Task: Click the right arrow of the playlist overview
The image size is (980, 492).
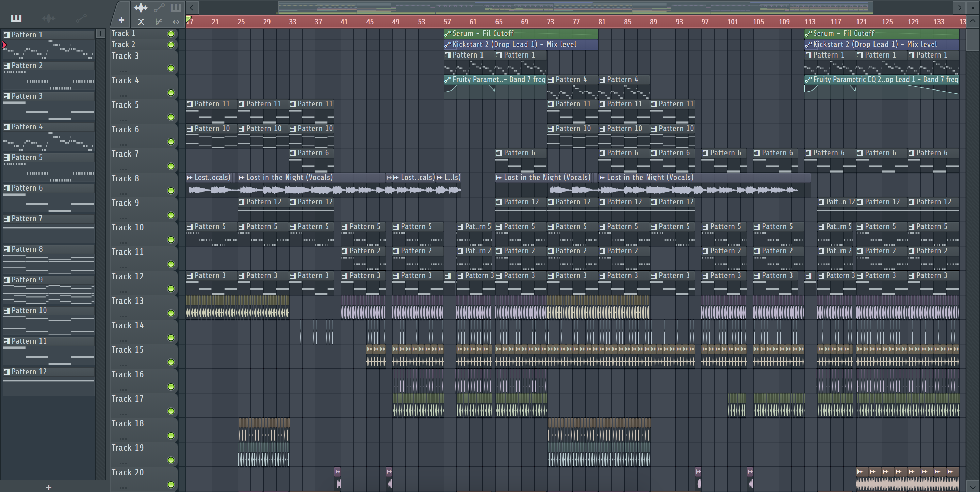Action: coord(960,7)
